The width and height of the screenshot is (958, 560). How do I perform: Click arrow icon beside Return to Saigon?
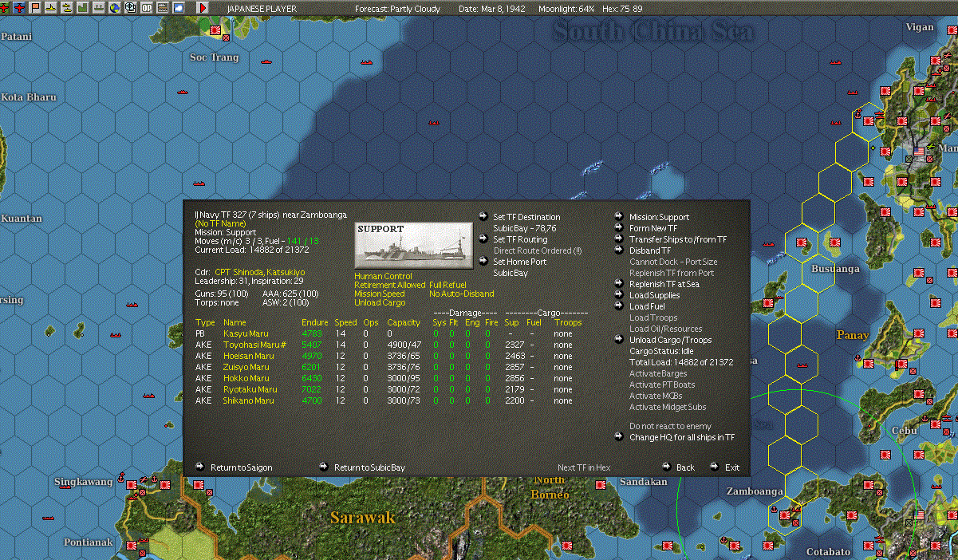coord(200,467)
